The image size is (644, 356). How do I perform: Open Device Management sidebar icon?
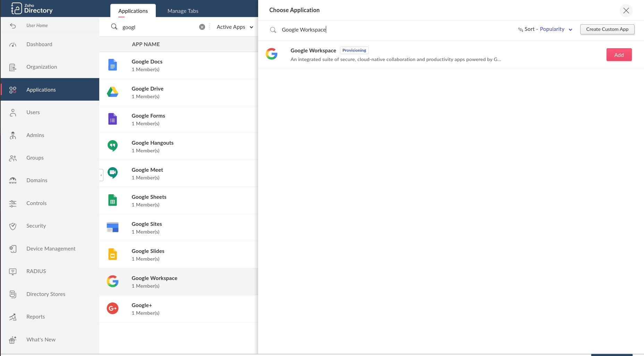[x=13, y=249]
